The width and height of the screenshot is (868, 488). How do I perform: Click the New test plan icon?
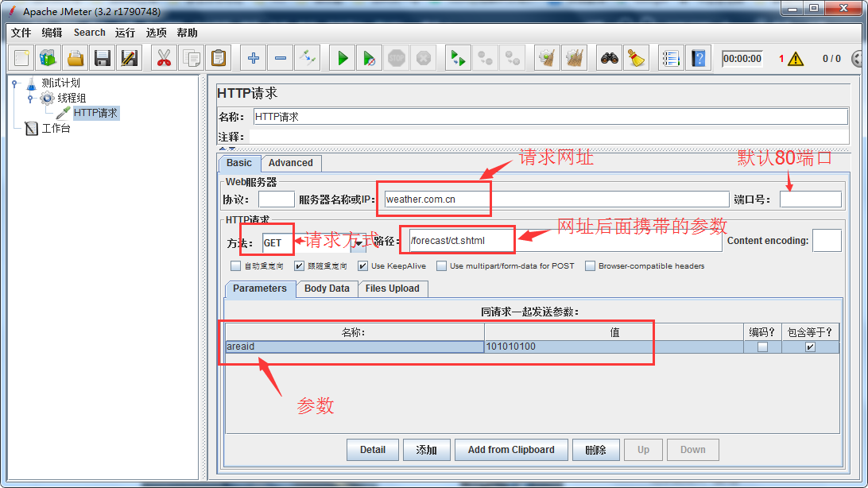(x=21, y=58)
